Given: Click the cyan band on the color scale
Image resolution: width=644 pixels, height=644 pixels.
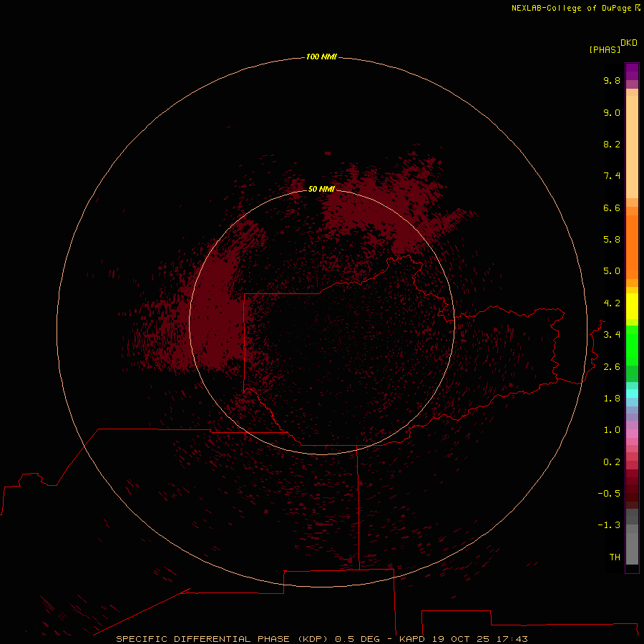Looking at the screenshot, I should click(632, 393).
